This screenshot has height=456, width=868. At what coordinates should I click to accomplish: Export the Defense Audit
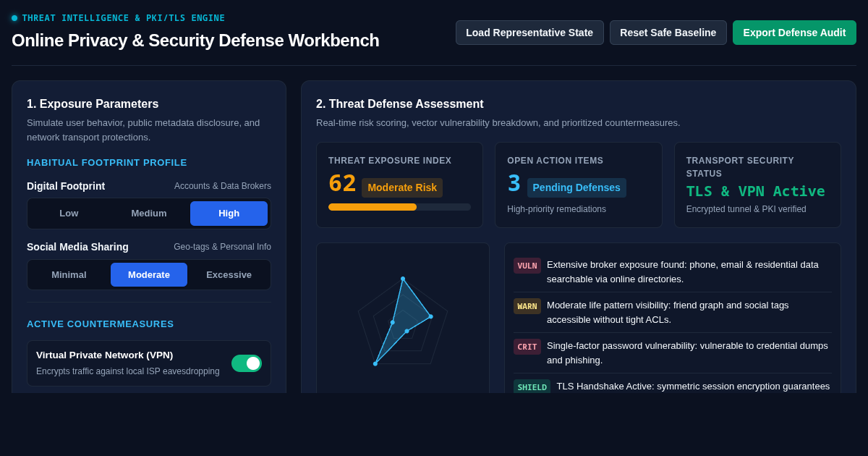[x=794, y=33]
